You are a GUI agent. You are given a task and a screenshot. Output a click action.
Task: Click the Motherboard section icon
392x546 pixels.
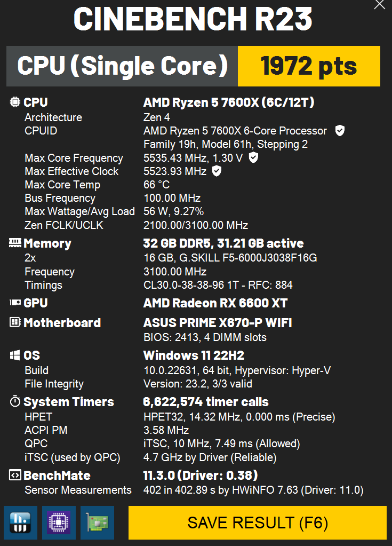tap(15, 322)
